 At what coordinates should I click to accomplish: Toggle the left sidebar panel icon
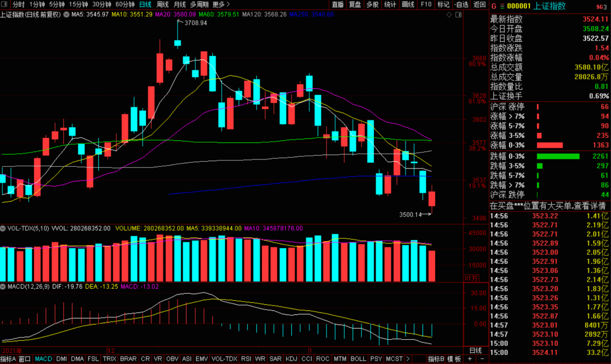click(x=5, y=5)
